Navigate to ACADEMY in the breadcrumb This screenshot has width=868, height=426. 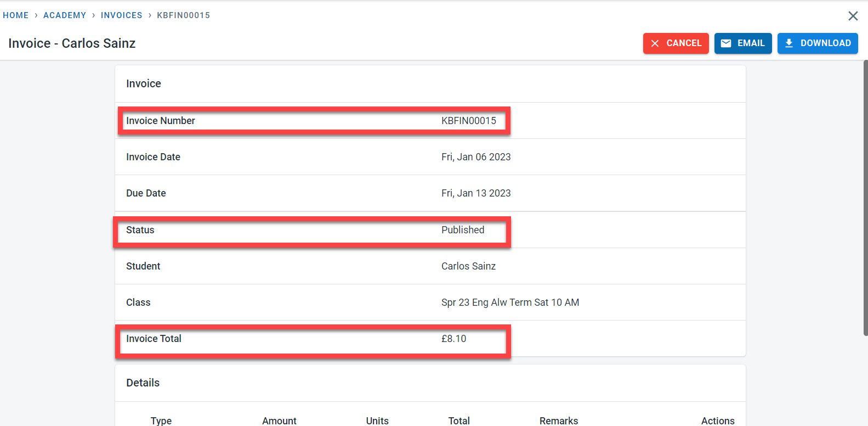[65, 15]
